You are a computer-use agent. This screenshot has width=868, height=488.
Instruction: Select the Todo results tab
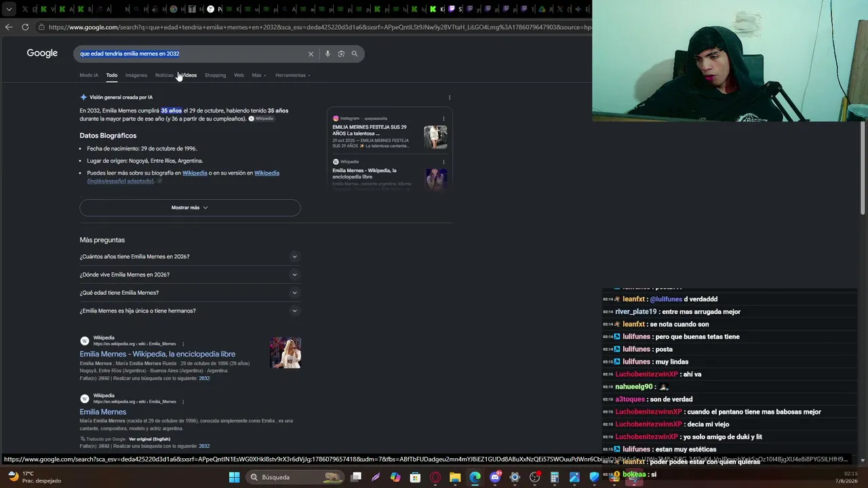[x=112, y=75]
